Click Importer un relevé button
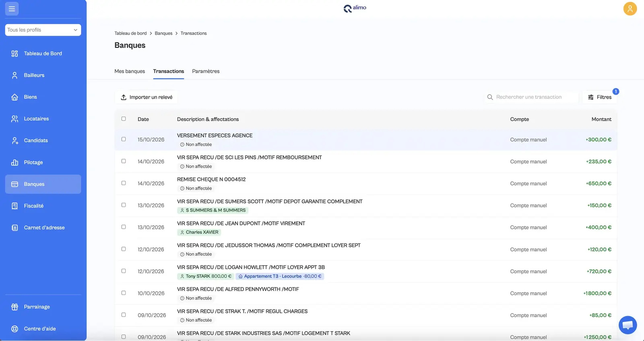 click(x=147, y=97)
